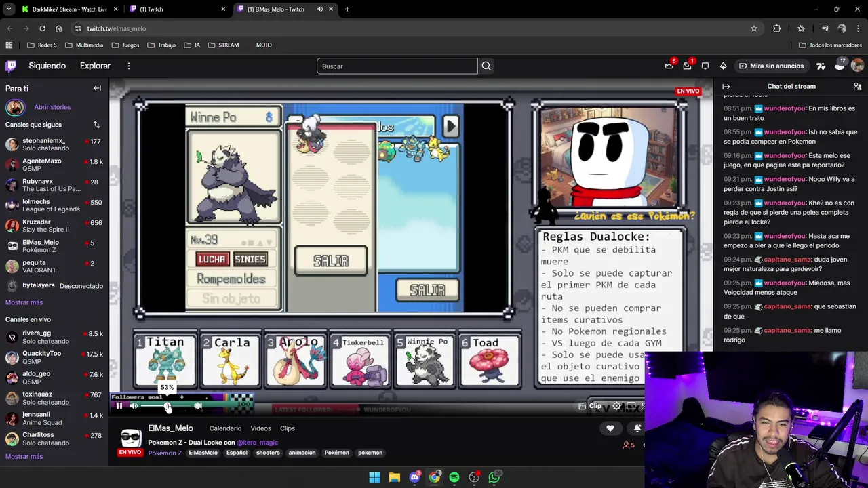Screen dimensions: 868x488
Task: Reload the page
Action: (42, 28)
